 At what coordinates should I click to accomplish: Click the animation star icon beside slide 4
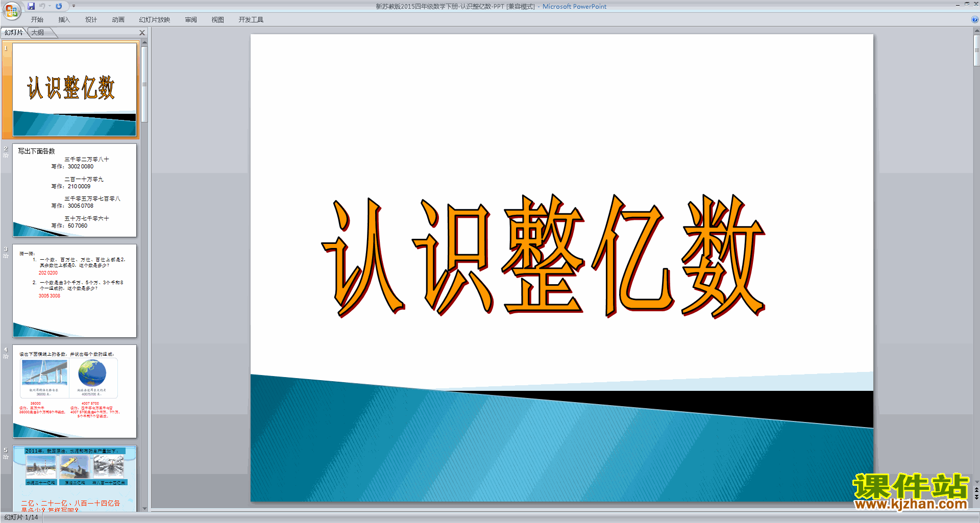(x=6, y=357)
